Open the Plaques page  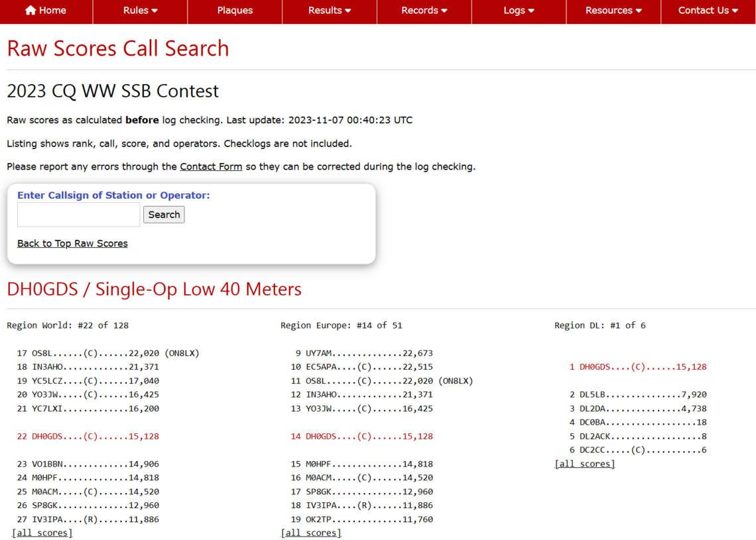(x=235, y=11)
